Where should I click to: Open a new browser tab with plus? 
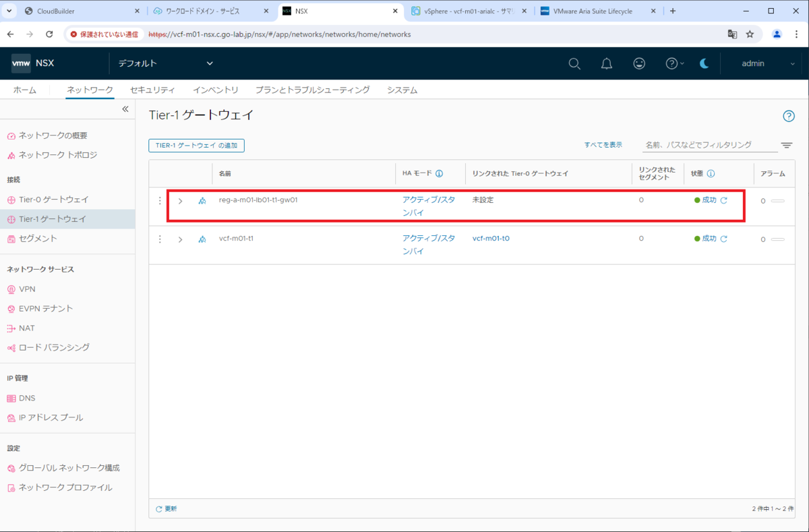672,11
